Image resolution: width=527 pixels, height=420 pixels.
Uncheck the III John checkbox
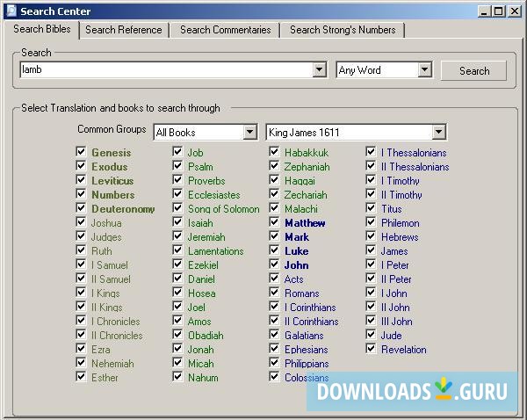coord(371,321)
